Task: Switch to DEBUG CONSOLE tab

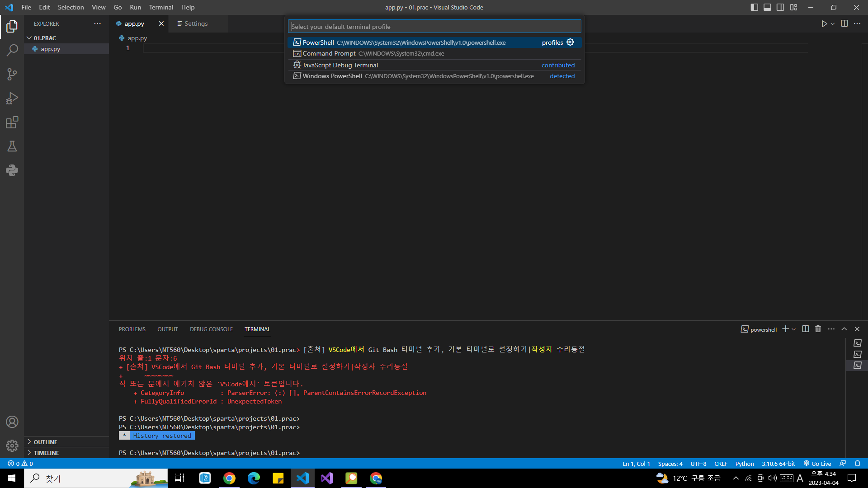Action: pos(211,329)
